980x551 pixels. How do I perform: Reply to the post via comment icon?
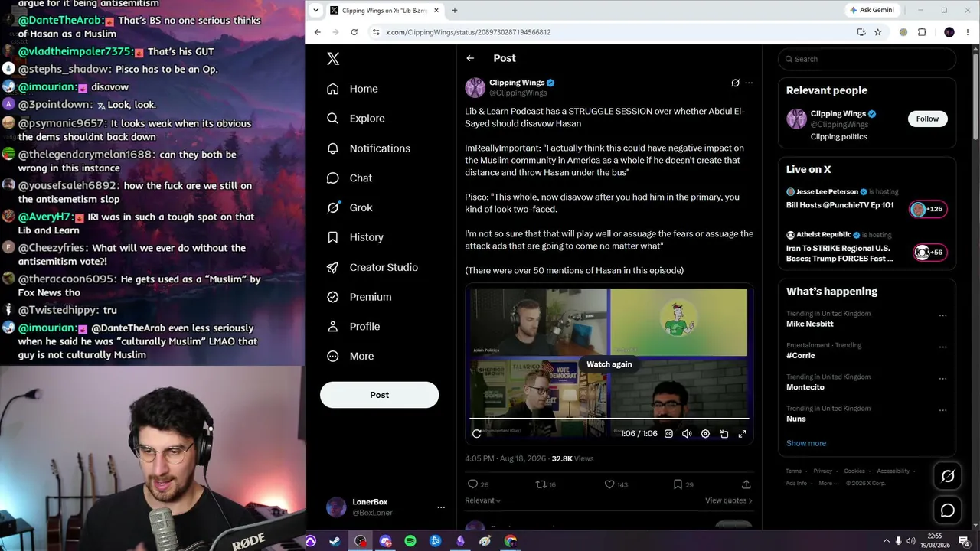[473, 484]
